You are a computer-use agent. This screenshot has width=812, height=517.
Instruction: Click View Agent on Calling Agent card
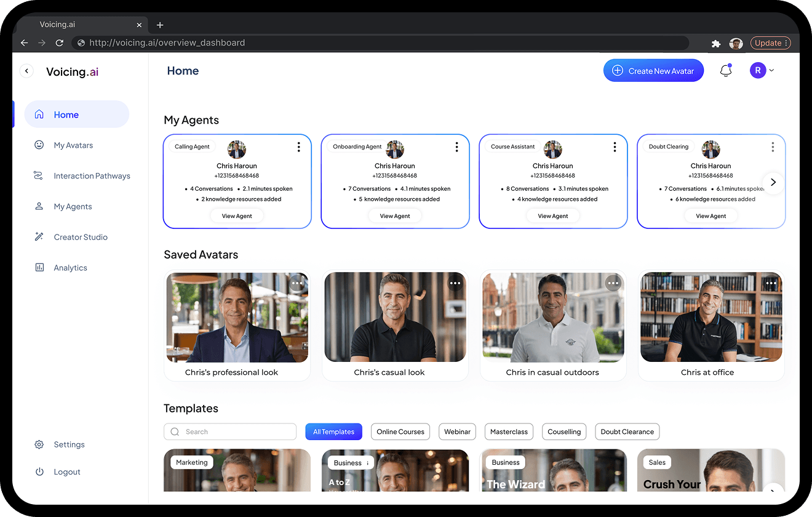click(x=237, y=216)
